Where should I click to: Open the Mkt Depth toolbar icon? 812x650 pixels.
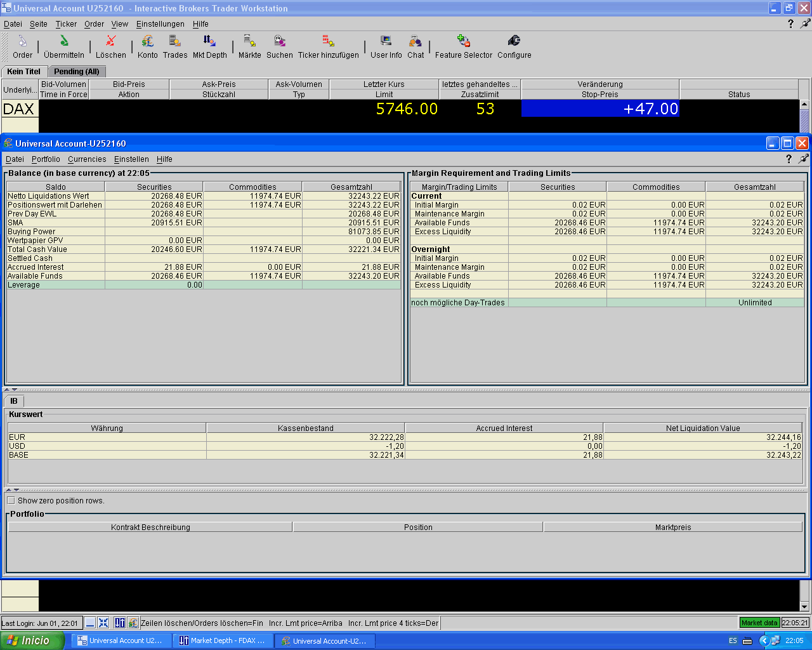click(210, 42)
